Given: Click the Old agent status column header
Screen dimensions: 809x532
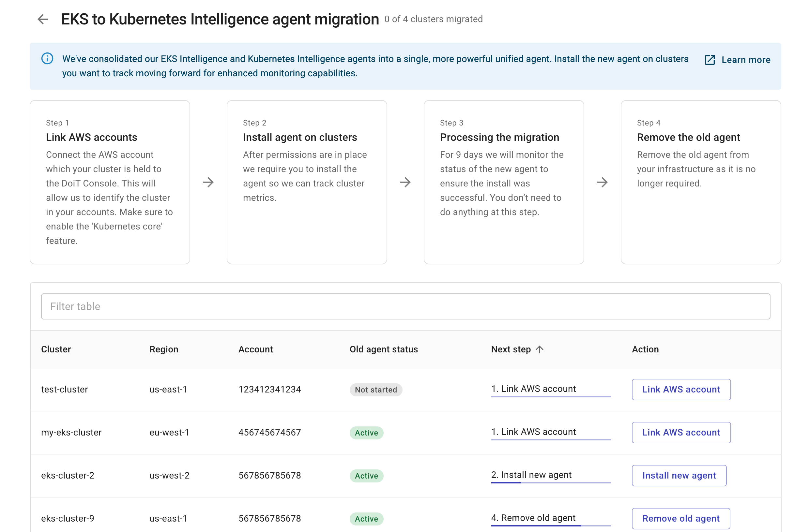Looking at the screenshot, I should pyautogui.click(x=383, y=349).
